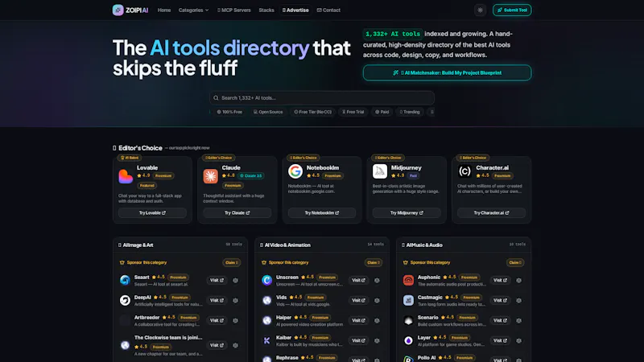Click the search magnifier icon
This screenshot has height=362, width=644.
pyautogui.click(x=216, y=97)
